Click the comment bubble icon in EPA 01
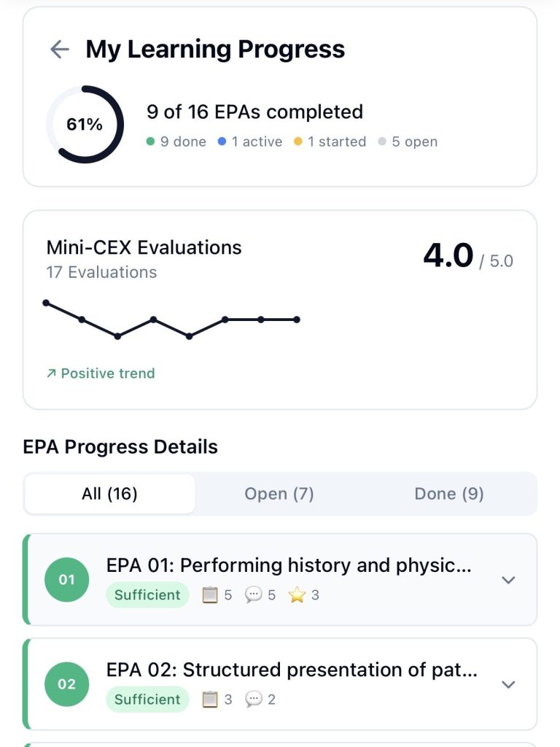This screenshot has width=560, height=747. coord(253,595)
